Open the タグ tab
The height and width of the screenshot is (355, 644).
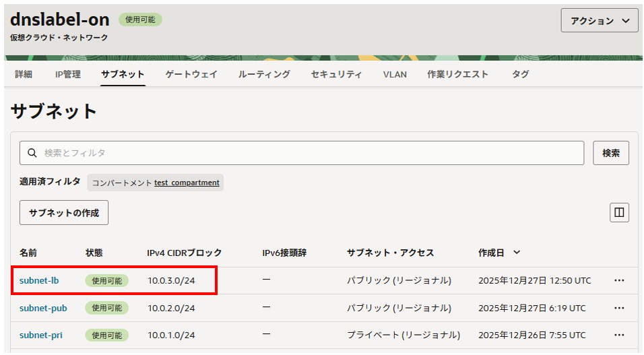click(520, 74)
